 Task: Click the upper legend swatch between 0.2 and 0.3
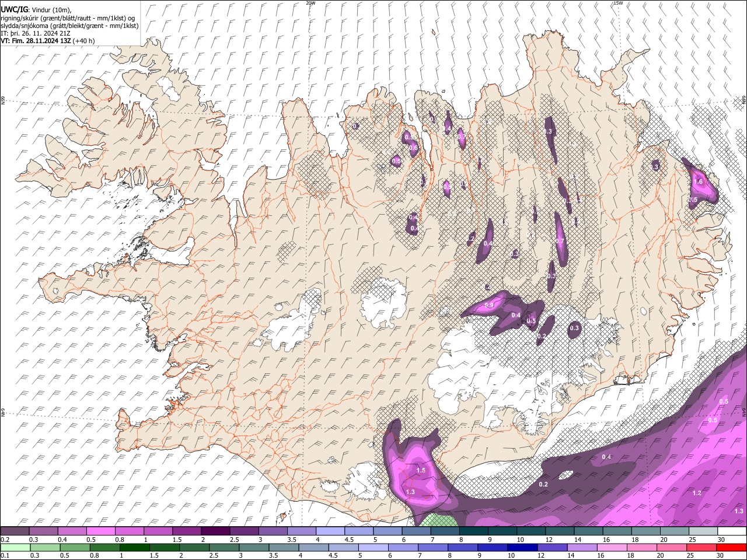[15, 531]
